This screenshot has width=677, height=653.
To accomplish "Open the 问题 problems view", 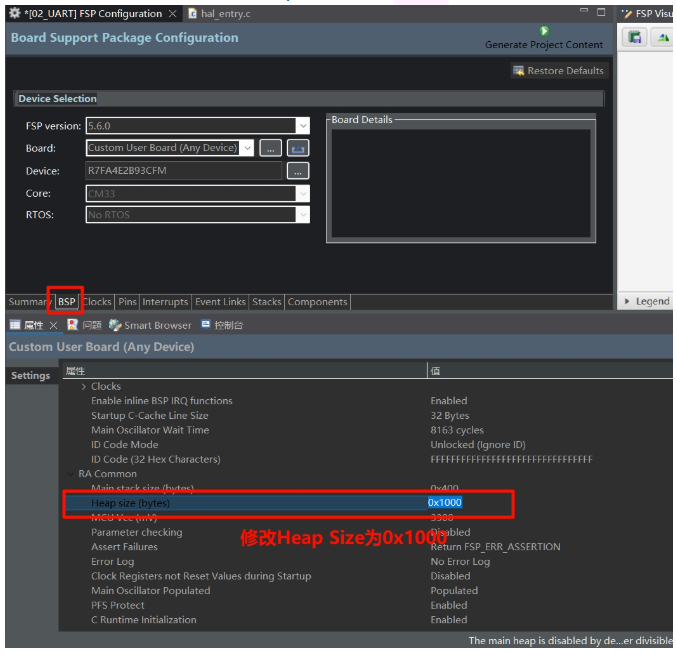I will pyautogui.click(x=85, y=325).
